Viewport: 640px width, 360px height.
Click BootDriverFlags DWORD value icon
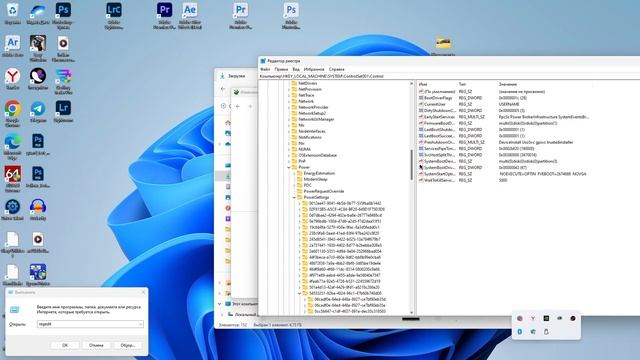point(421,98)
